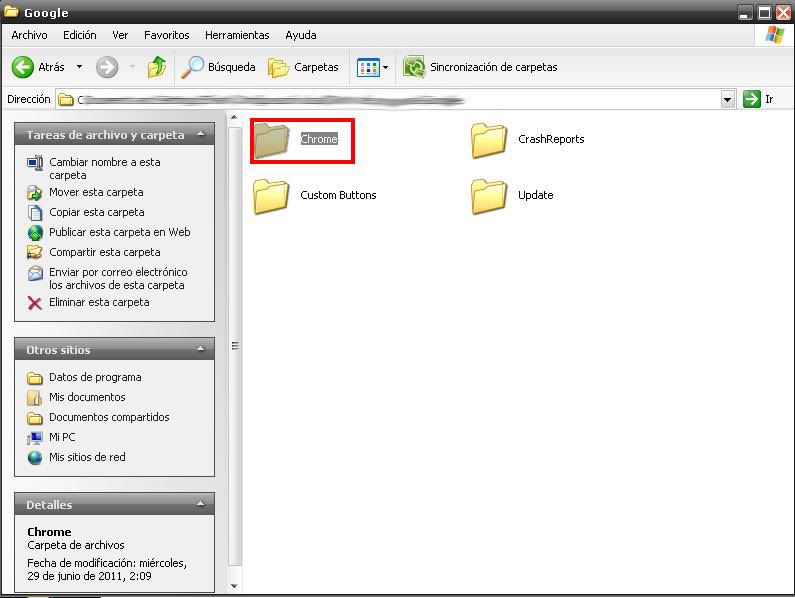Open Documentos compartidos location

109,417
